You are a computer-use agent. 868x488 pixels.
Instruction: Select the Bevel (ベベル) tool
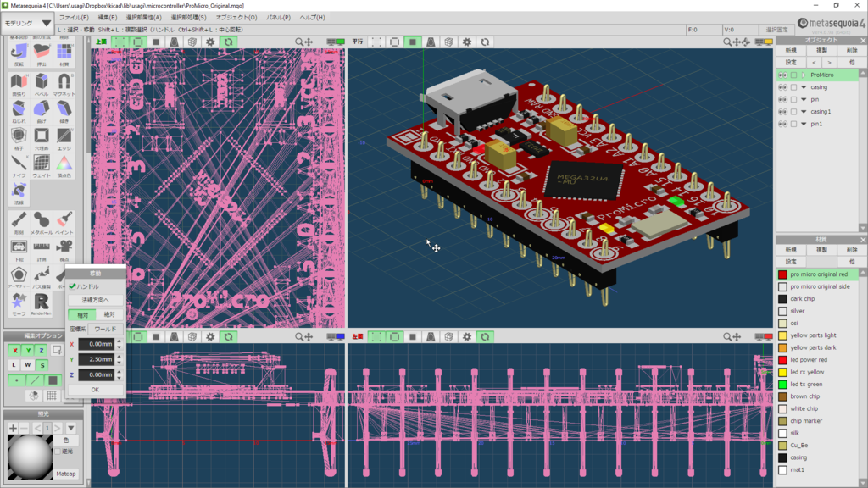pos(42,85)
